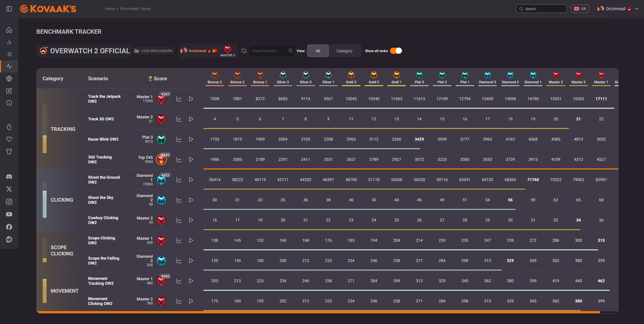Open the score graph for Track 3D OW2

179,119
